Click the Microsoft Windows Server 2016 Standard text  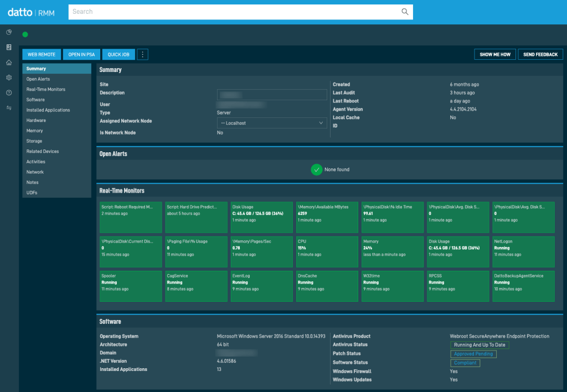click(x=271, y=336)
